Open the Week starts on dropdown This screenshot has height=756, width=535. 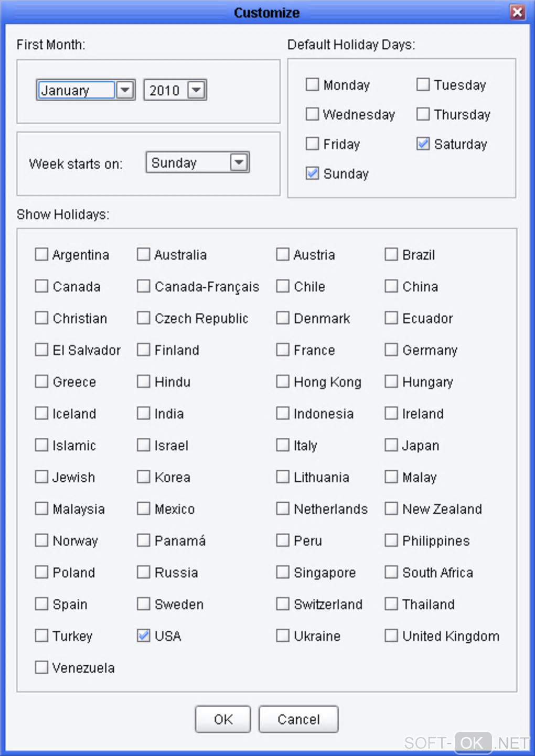239,163
